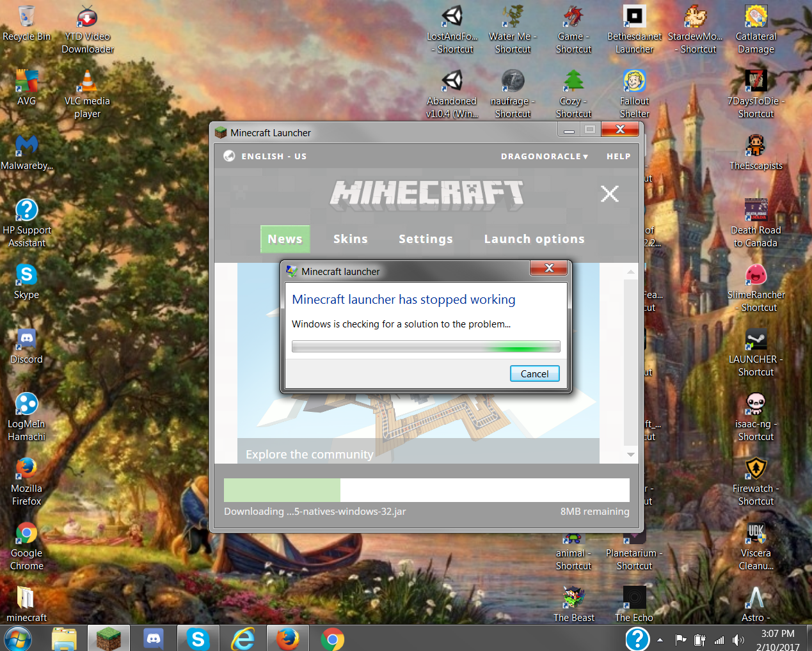Open Planetarium shortcut icon

634,553
